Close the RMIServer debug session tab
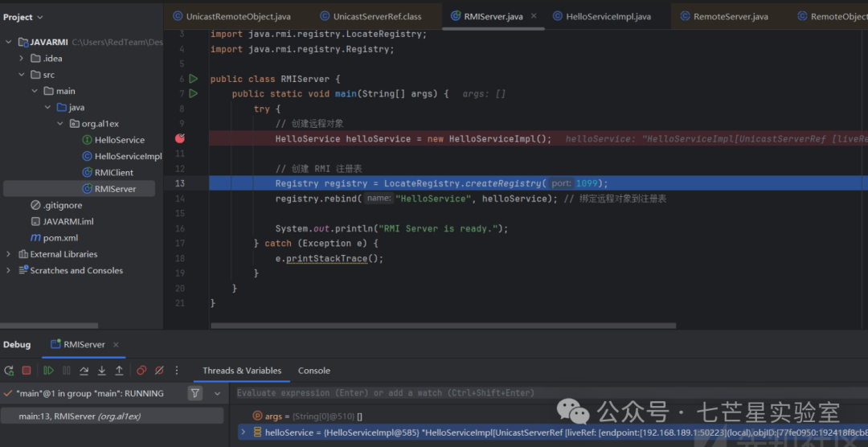Image resolution: width=868 pixels, height=447 pixels. point(116,345)
